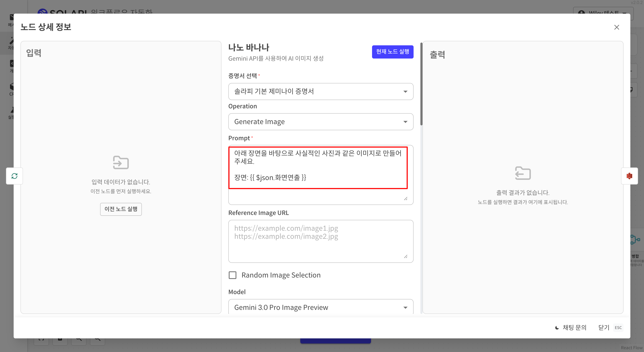Image resolution: width=644 pixels, height=352 pixels.
Task: Run current node with 현재 노드 실행
Action: 392,52
